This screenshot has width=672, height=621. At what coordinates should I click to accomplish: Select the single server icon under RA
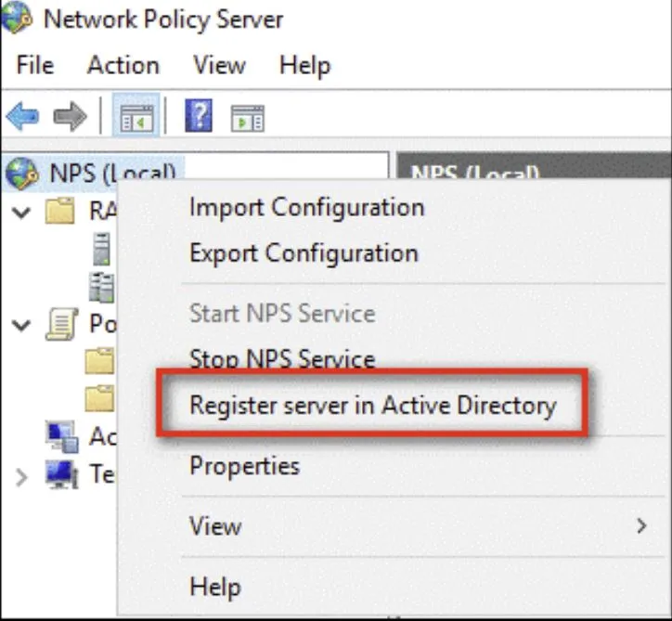[101, 249]
